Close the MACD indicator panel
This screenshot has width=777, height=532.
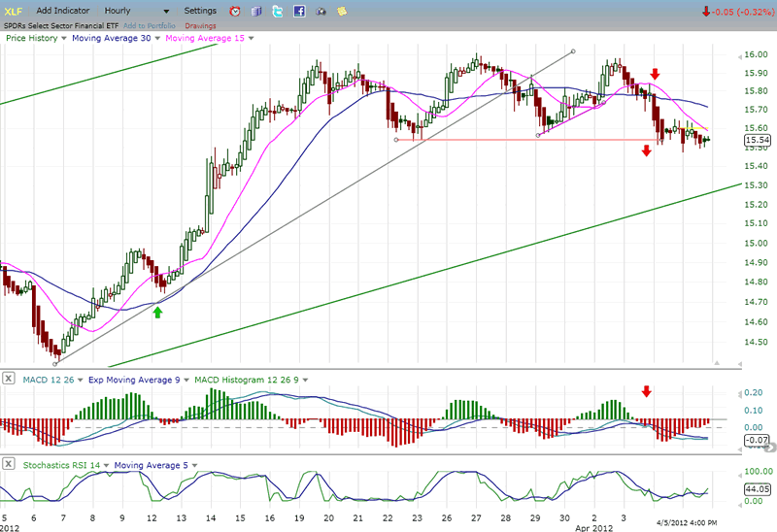8,378
